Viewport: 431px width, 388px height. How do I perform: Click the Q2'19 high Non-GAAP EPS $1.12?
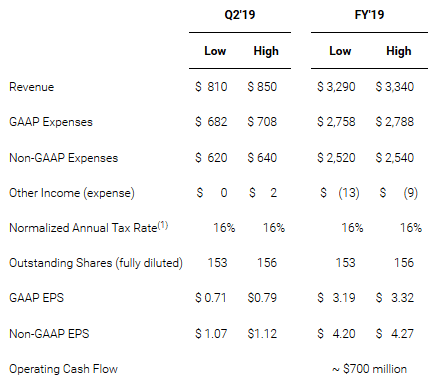pos(262,334)
